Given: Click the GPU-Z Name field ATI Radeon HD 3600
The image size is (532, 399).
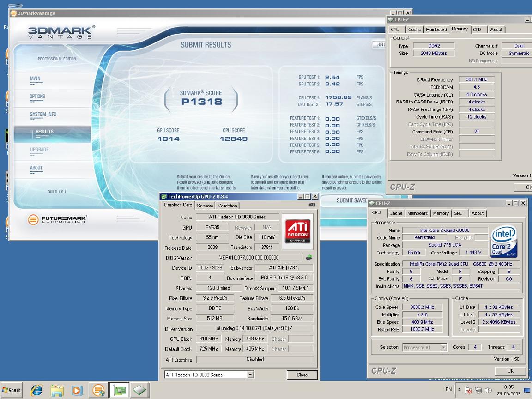Looking at the screenshot, I should pos(237,217).
